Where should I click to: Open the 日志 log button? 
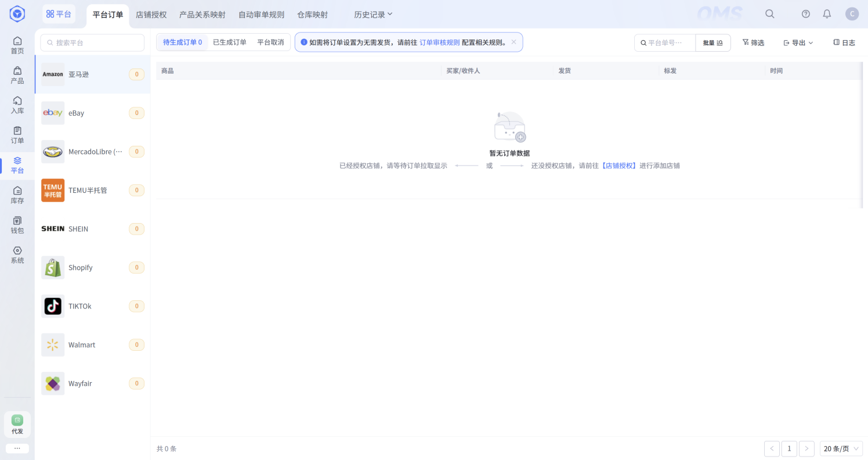pos(844,42)
